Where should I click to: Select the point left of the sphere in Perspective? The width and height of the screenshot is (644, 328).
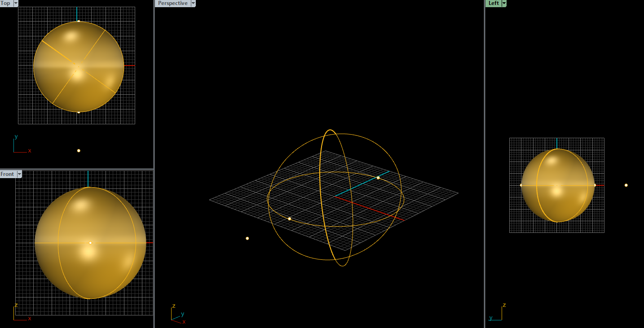247,238
